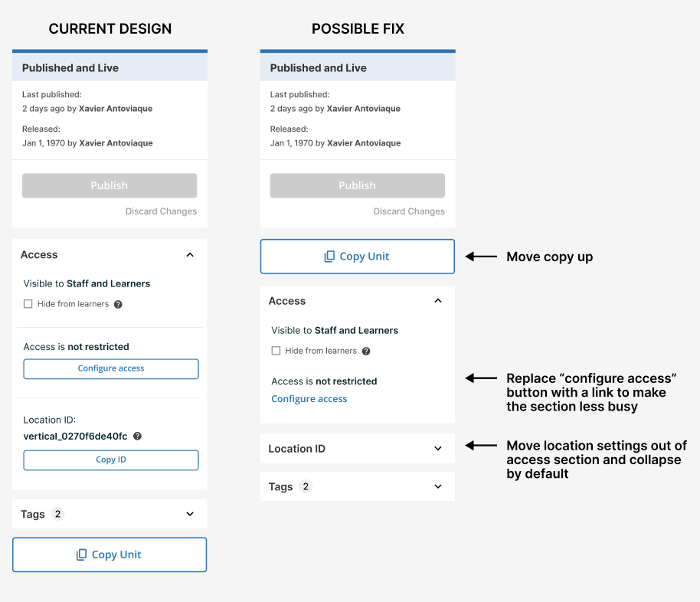The height and width of the screenshot is (602, 700).
Task: Enable Hide from learners in the Possible Fix panel
Action: click(275, 351)
